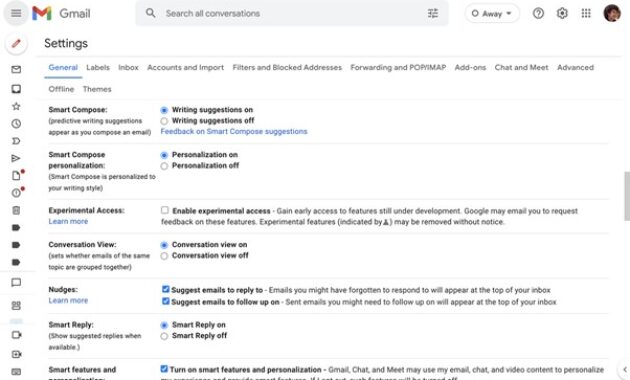The width and height of the screenshot is (630, 380).
Task: Select Personalization on
Action: pos(164,155)
